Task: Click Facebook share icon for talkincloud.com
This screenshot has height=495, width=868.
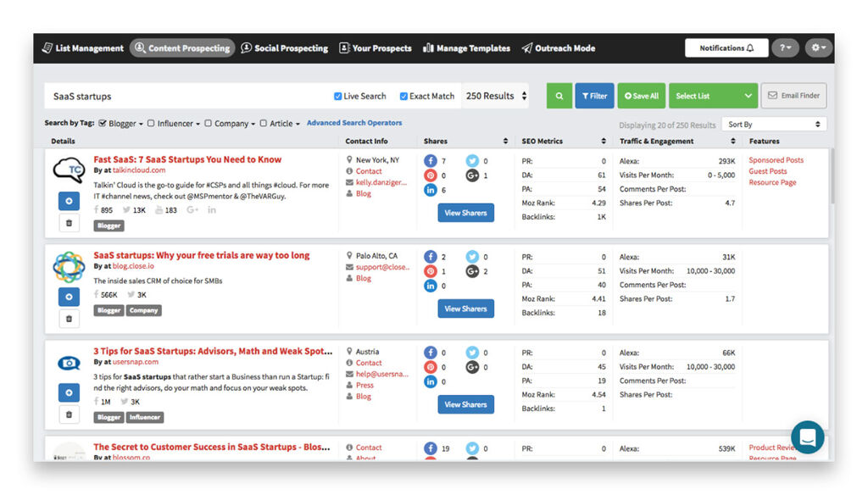Action: click(x=431, y=161)
